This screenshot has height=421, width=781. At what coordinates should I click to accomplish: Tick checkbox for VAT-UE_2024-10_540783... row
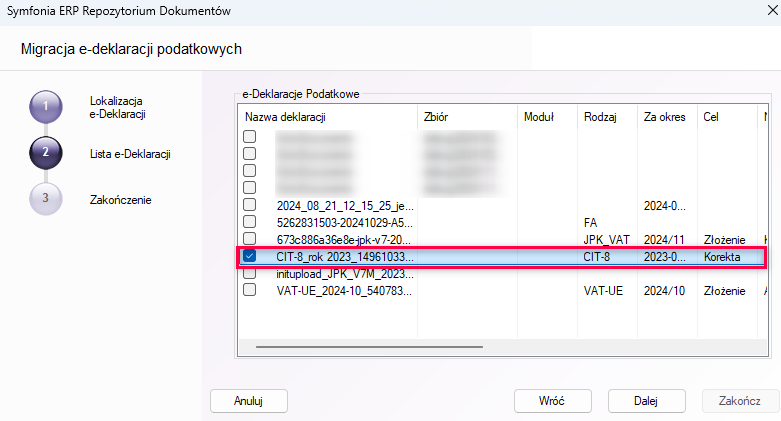(x=250, y=290)
